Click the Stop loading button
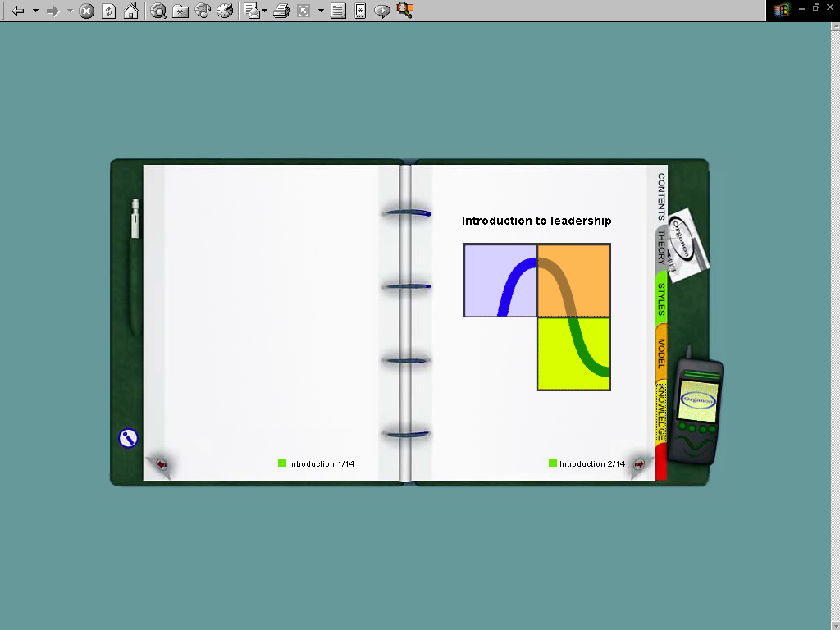The height and width of the screenshot is (630, 840). (x=87, y=11)
